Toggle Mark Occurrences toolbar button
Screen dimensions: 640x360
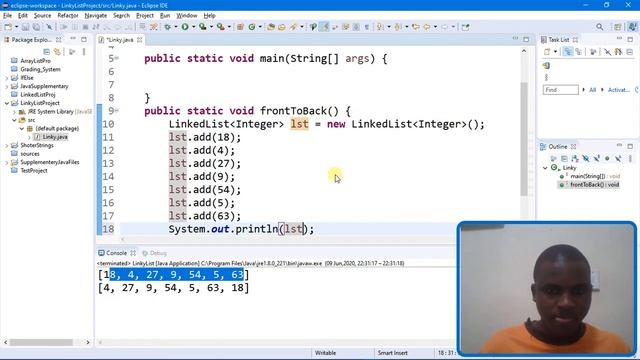pyautogui.click(x=324, y=27)
